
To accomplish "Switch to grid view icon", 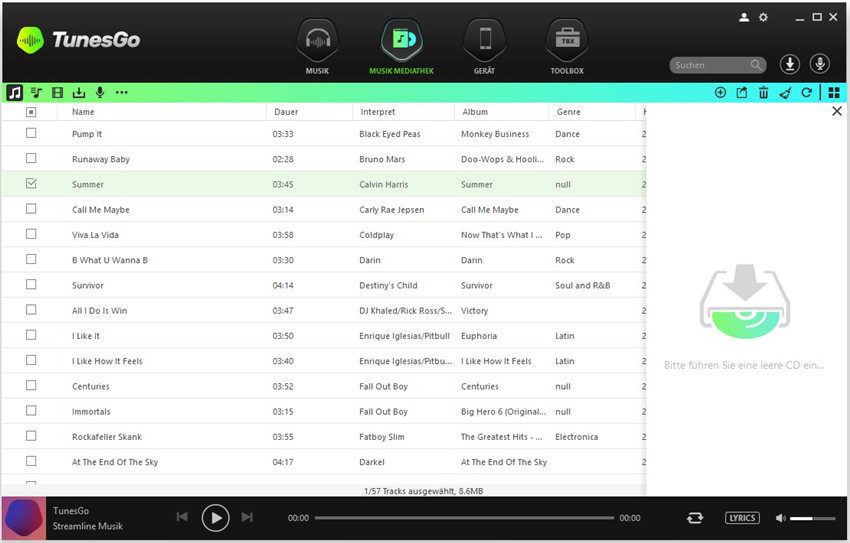I will (834, 93).
